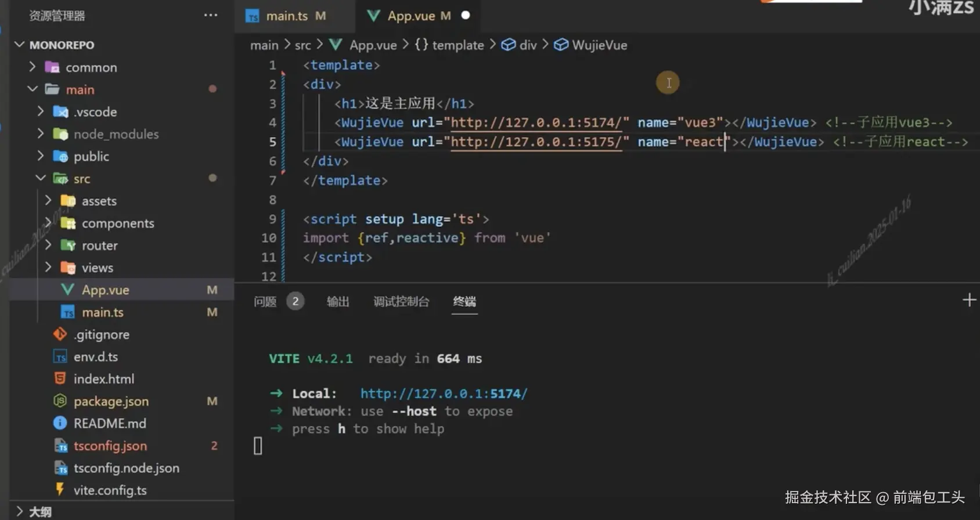Expand the 大纲 outline section
980x520 pixels.
(x=19, y=511)
